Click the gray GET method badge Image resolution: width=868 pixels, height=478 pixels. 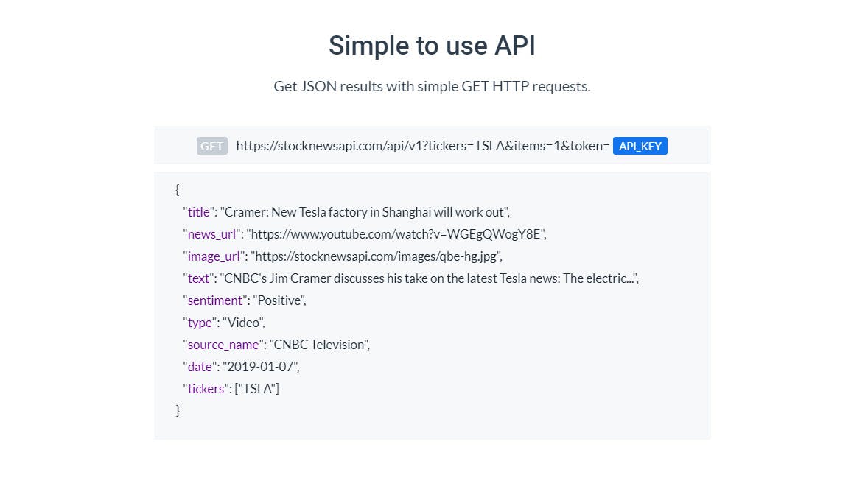coord(212,146)
